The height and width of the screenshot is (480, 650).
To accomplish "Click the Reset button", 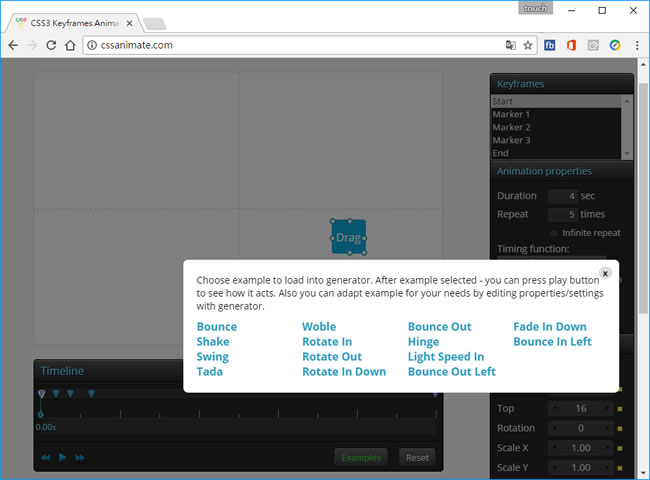I will point(417,458).
